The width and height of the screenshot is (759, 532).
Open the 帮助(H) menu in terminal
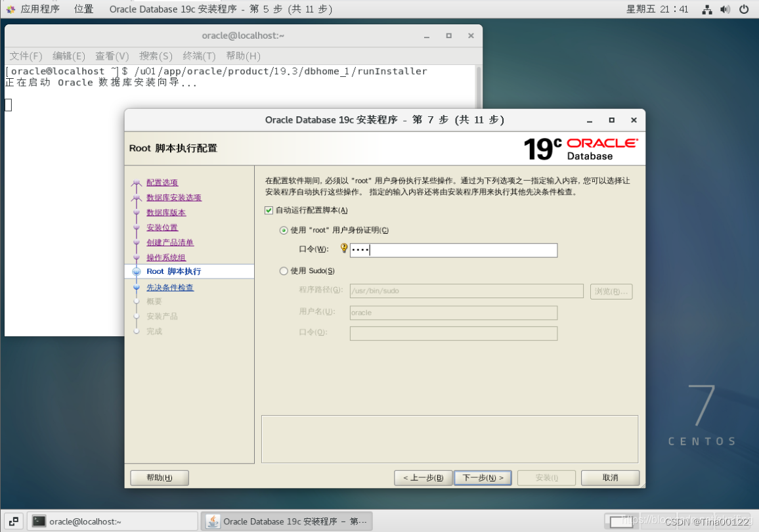click(x=243, y=56)
